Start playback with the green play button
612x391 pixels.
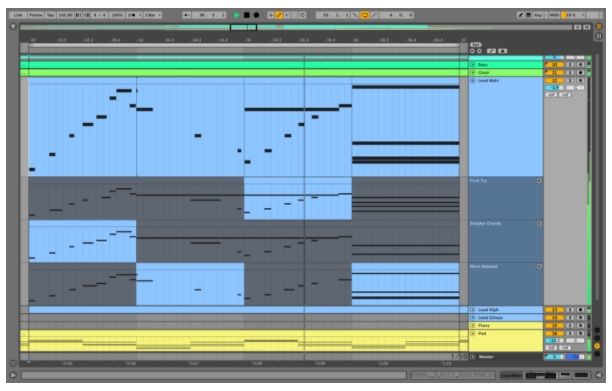tap(237, 15)
